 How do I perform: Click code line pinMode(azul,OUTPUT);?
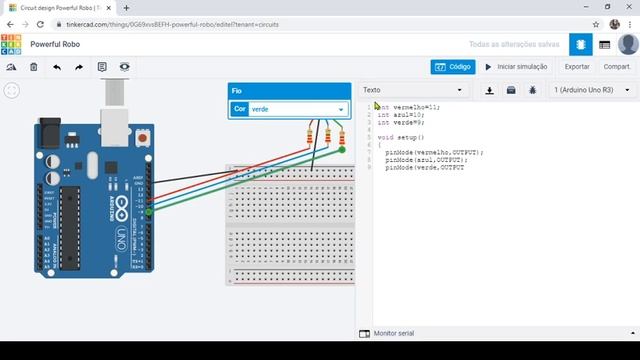pyautogui.click(x=427, y=160)
